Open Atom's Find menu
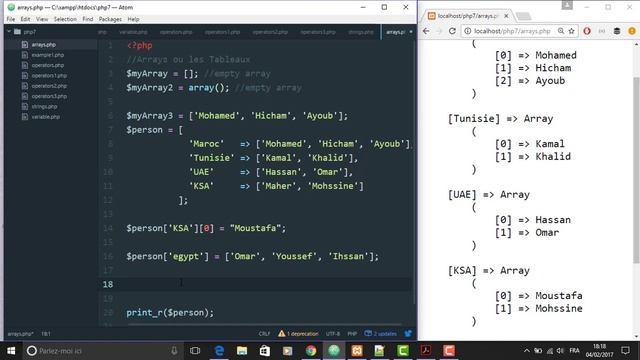 coord(87,19)
